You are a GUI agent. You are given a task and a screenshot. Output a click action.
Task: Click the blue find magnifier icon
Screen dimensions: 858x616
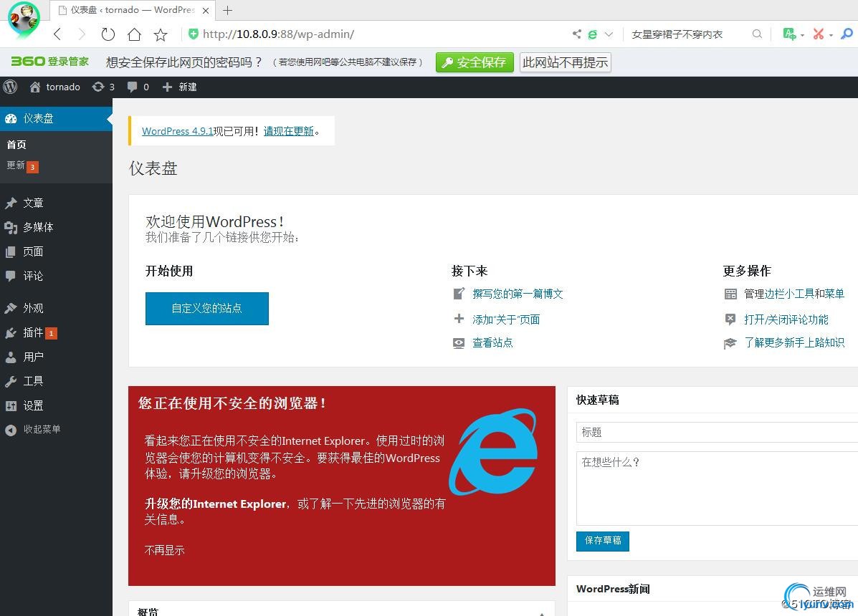point(847,34)
